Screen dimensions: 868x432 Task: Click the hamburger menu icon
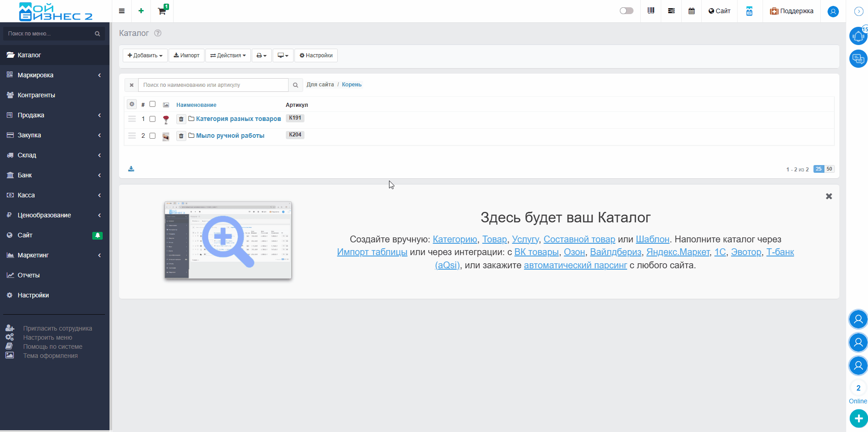[122, 11]
